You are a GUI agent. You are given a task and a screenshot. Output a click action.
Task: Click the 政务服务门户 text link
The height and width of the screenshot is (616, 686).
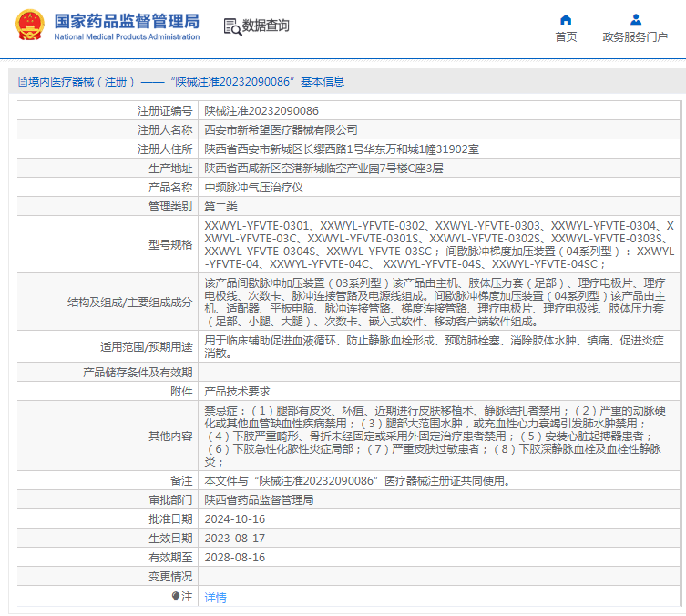click(x=635, y=36)
